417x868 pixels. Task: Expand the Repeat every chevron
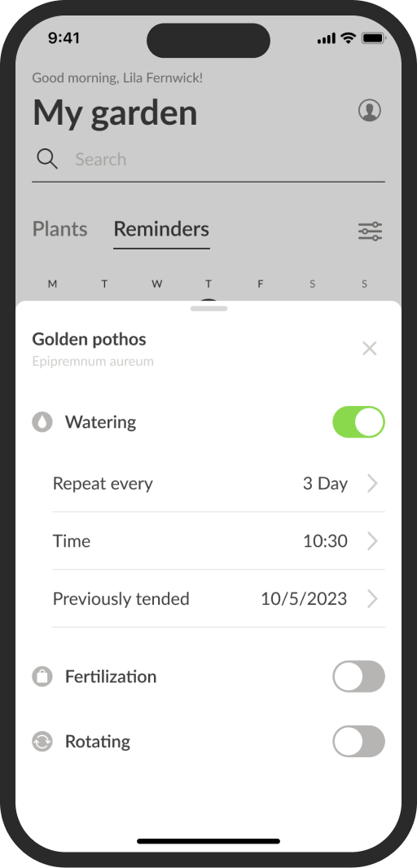point(373,483)
